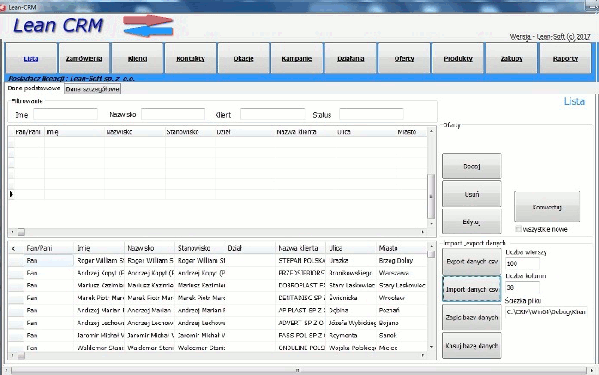Viewport: 599px width, 375px height.
Task: Click the Stanowisko header in lower table
Action: coord(200,248)
